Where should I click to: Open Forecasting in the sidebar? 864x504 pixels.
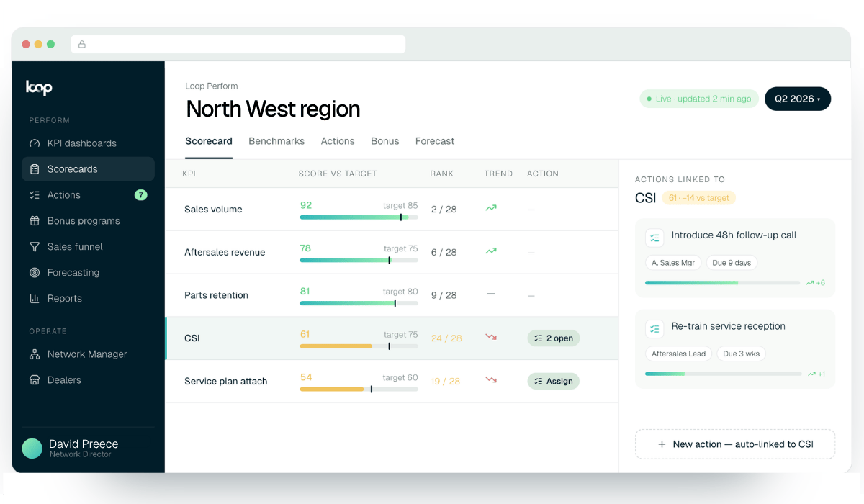pyautogui.click(x=88, y=273)
